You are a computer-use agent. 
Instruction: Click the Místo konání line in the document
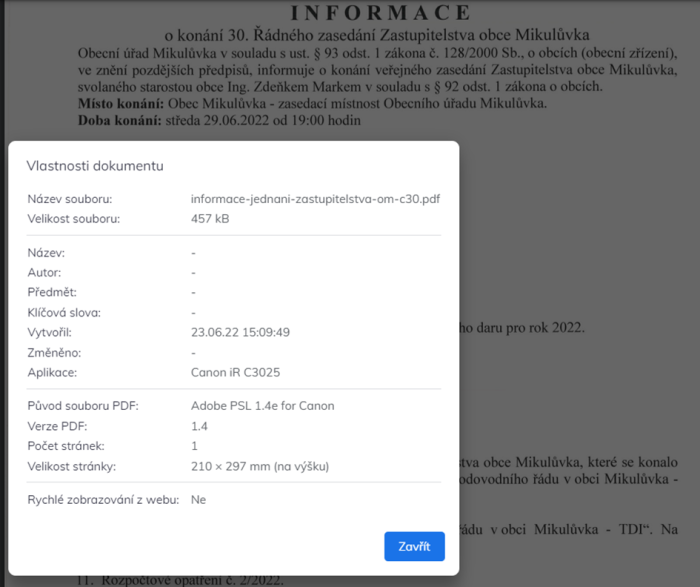pyautogui.click(x=312, y=104)
